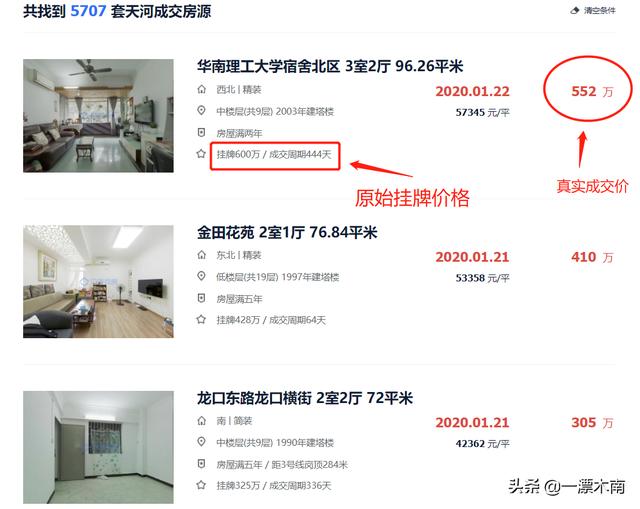Viewport: 640px width, 509px height.
Task: Click the 552 万 sold price
Action: point(592,91)
